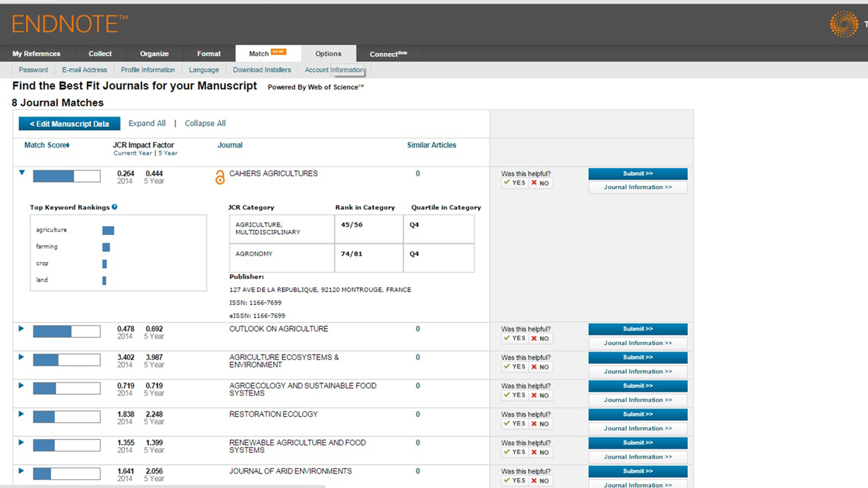This screenshot has width=868, height=488.
Task: Click Restoration Ecology match score bar
Action: [67, 416]
